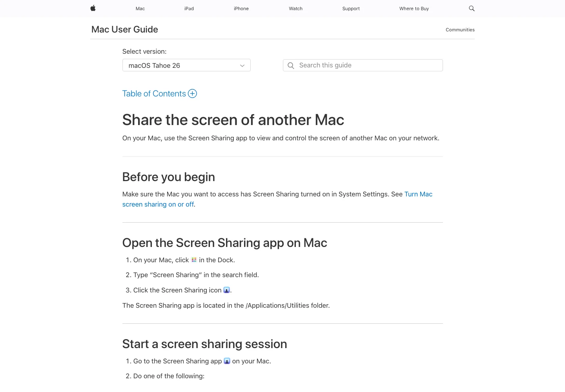565x392 pixels.
Task: Focus the Search this guide field
Action: [x=363, y=65]
